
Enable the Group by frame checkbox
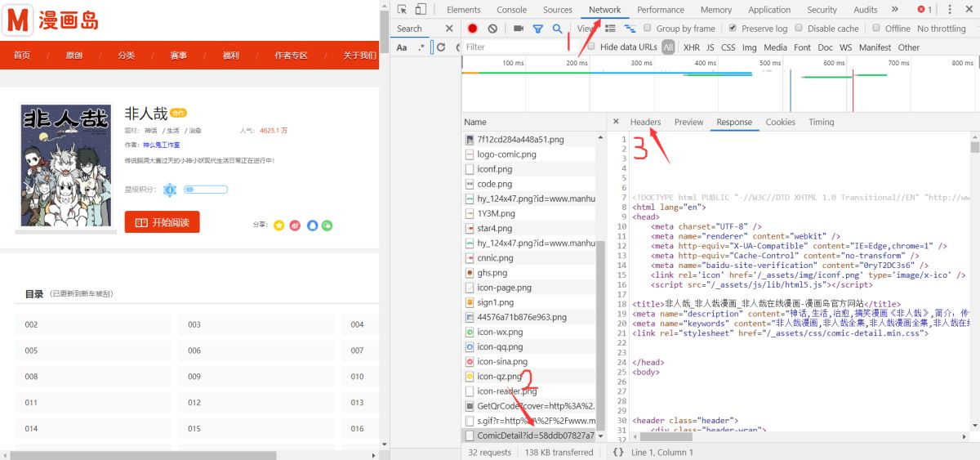[x=648, y=29]
